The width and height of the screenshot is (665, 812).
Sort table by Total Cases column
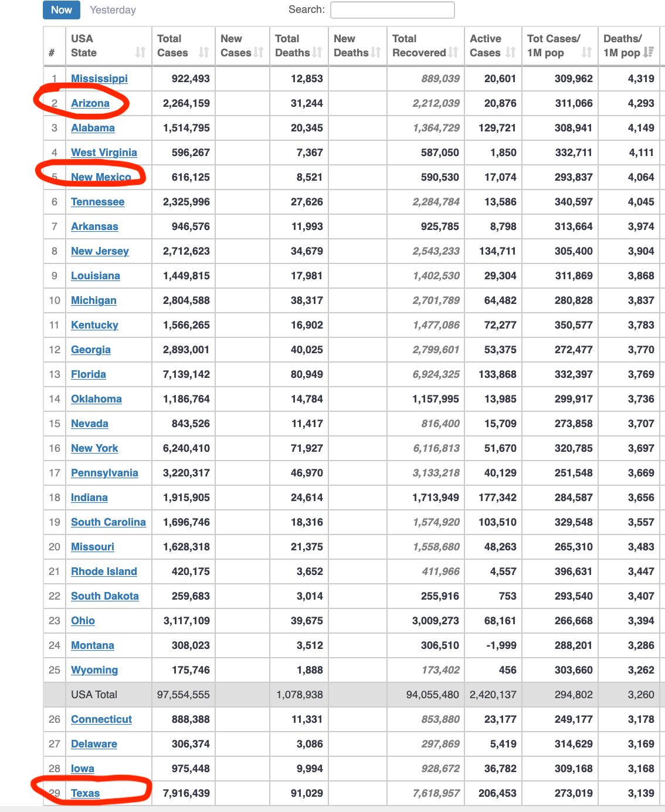click(x=203, y=52)
